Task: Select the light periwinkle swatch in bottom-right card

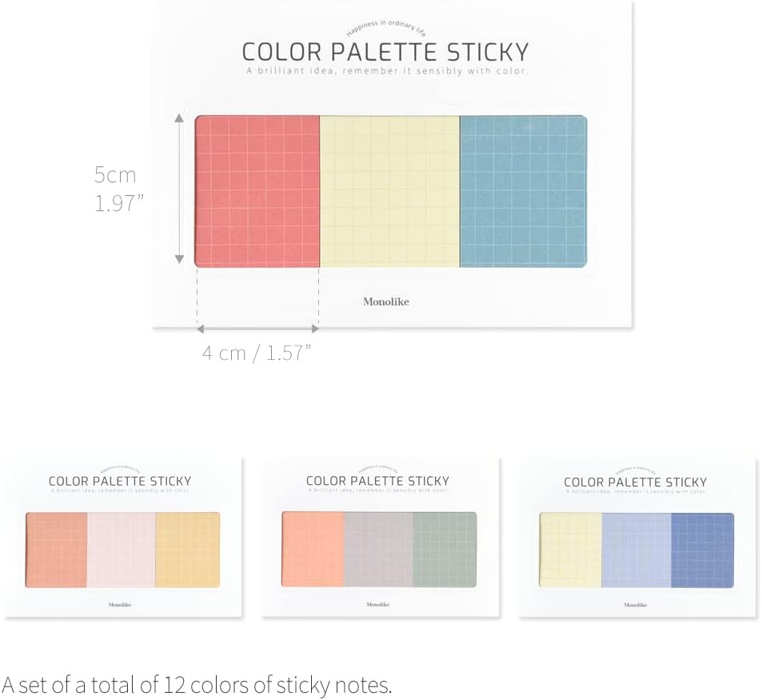Action: pyautogui.click(x=636, y=550)
